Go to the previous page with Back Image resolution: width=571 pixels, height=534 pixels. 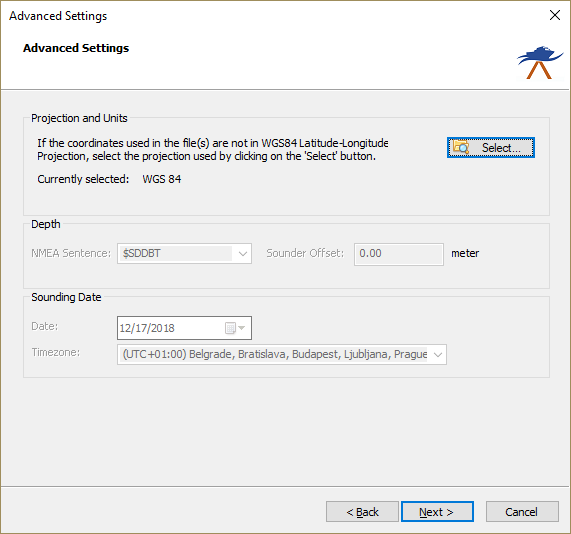click(362, 512)
